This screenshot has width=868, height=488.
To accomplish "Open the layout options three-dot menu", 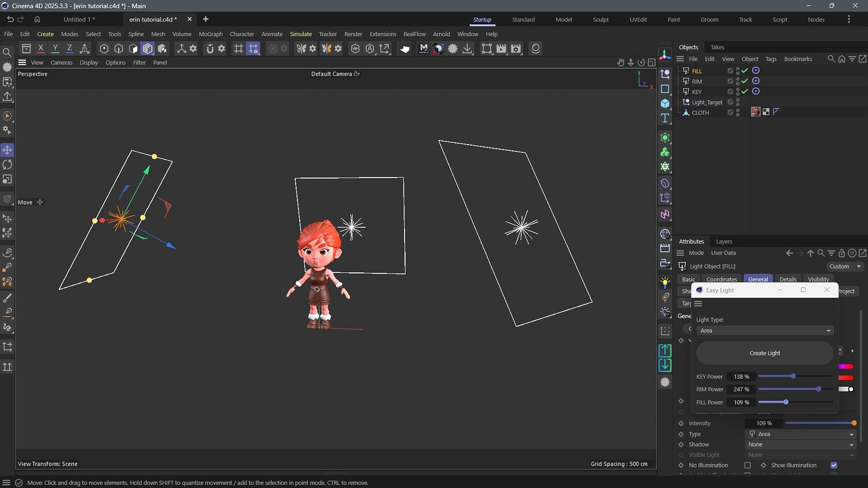I will coord(849,20).
